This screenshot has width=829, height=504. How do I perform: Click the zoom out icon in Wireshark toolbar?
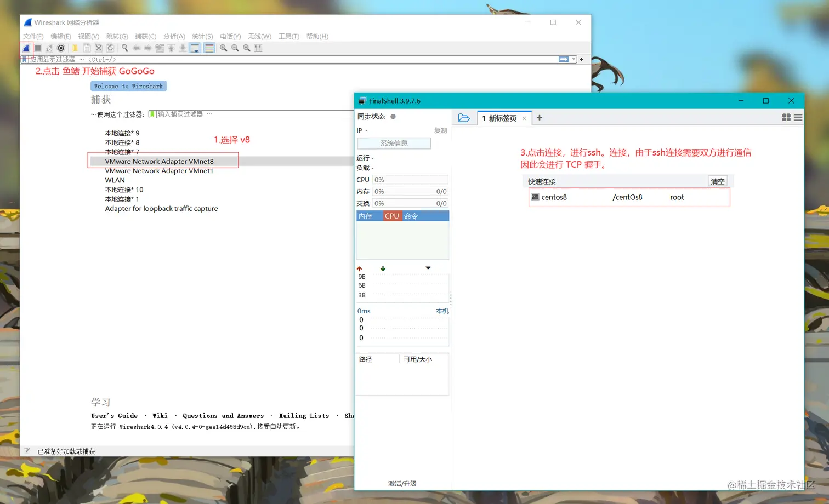click(235, 48)
